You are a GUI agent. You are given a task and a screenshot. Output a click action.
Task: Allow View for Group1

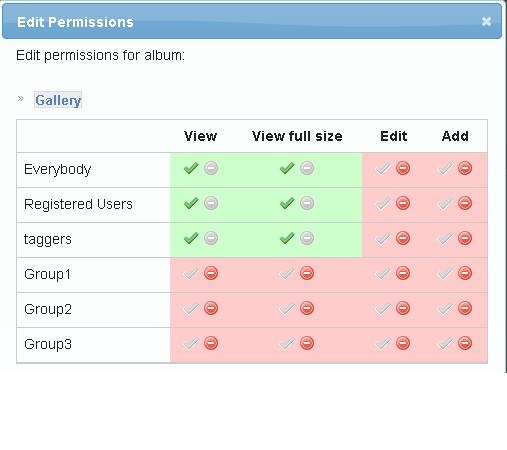click(x=191, y=273)
